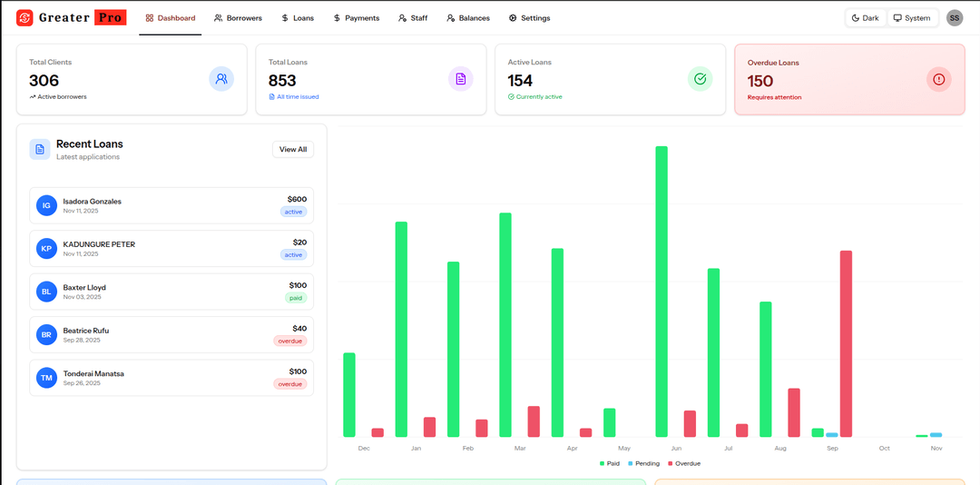The width and height of the screenshot is (980, 485).
Task: Click the Total Loans document icon
Action: click(461, 79)
